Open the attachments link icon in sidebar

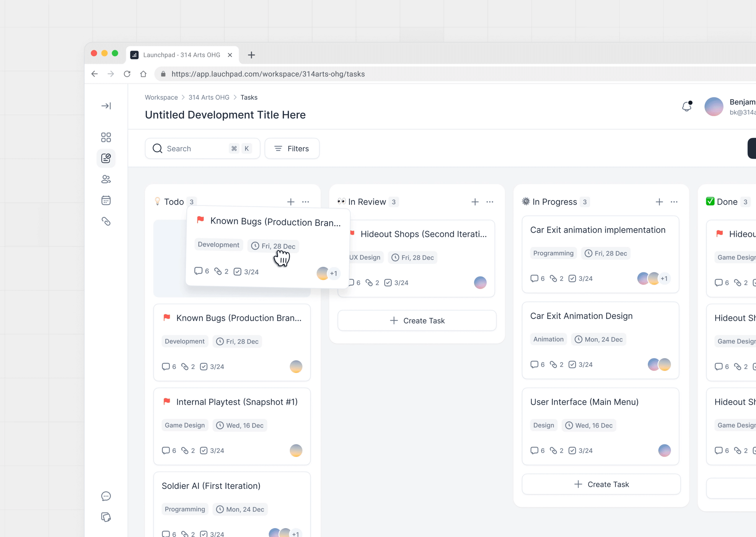coord(106,221)
